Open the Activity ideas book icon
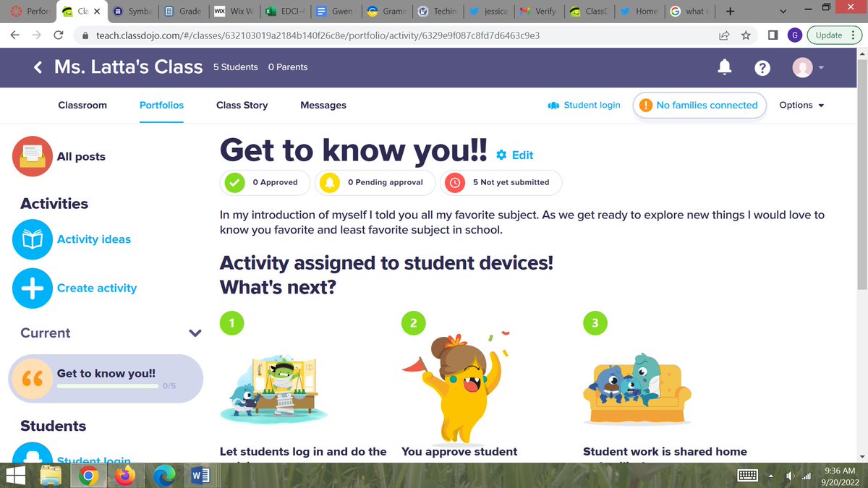The width and height of the screenshot is (868, 488). pos(32,239)
